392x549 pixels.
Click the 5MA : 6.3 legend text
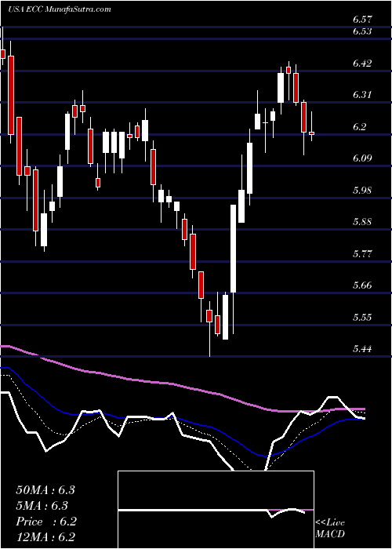point(42,506)
